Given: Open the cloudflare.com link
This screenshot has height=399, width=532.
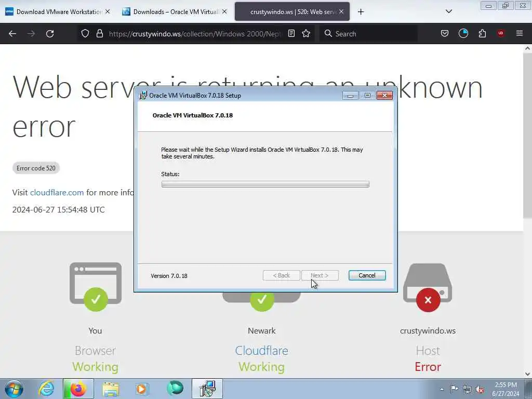Looking at the screenshot, I should click(x=57, y=192).
